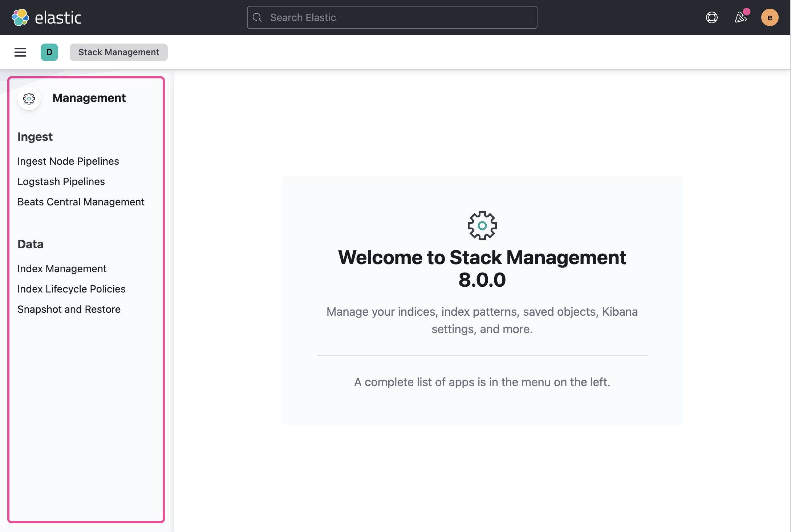Image resolution: width=791 pixels, height=532 pixels.
Task: Open the hamburger navigation menu
Action: point(20,52)
